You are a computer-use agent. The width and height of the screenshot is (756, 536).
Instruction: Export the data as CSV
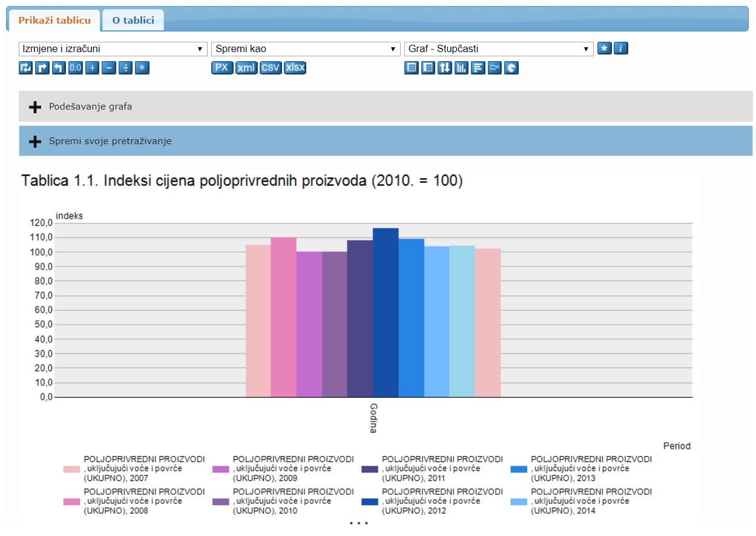click(270, 68)
